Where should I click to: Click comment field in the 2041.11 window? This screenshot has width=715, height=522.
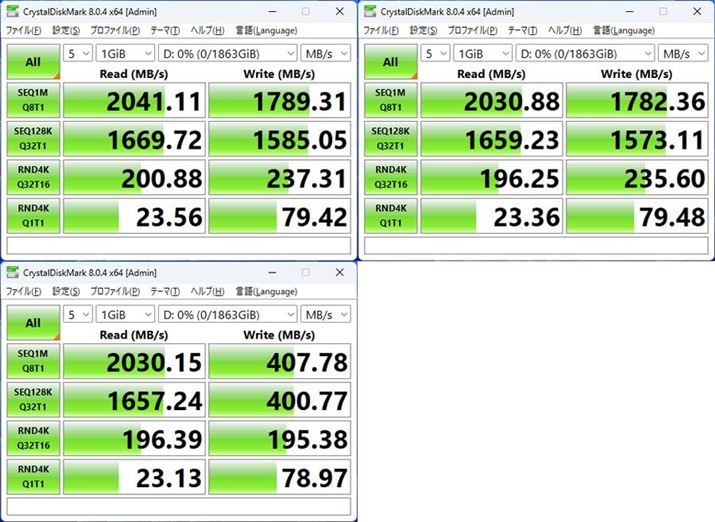pos(179,246)
